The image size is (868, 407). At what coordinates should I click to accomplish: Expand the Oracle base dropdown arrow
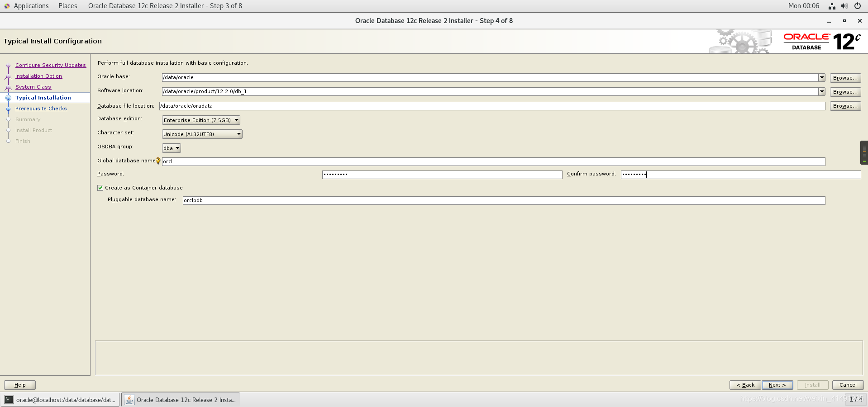coord(821,77)
